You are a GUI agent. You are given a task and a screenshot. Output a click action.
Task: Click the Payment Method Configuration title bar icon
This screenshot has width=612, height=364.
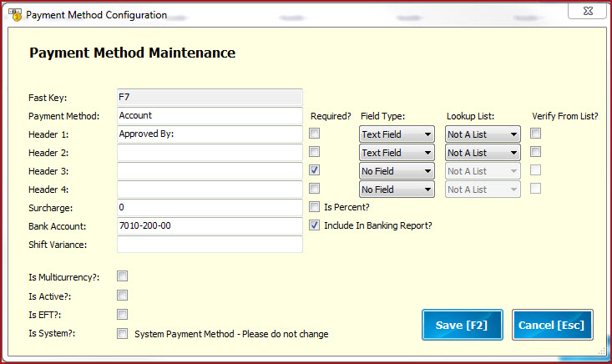tap(15, 14)
